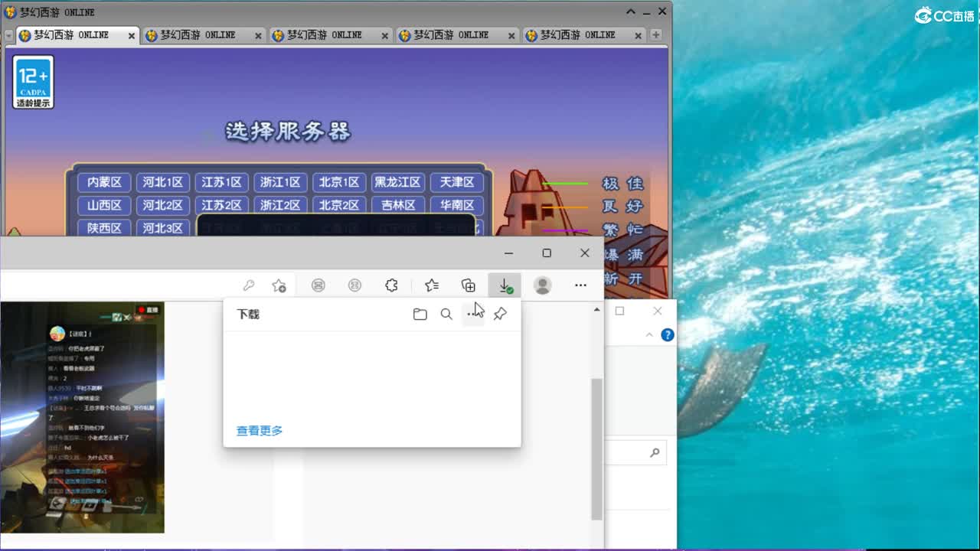Select the 河北3区 server
Image resolution: width=980 pixels, height=551 pixels.
[x=163, y=228]
